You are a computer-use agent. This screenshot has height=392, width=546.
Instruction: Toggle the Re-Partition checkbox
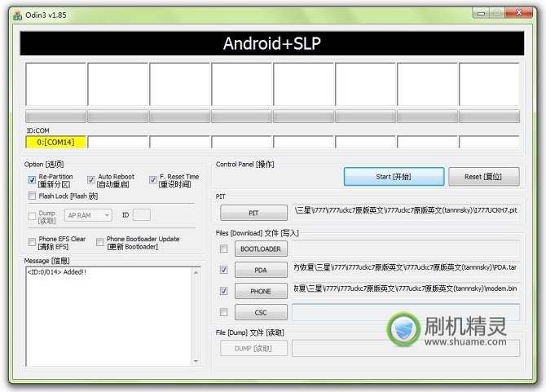click(x=32, y=180)
